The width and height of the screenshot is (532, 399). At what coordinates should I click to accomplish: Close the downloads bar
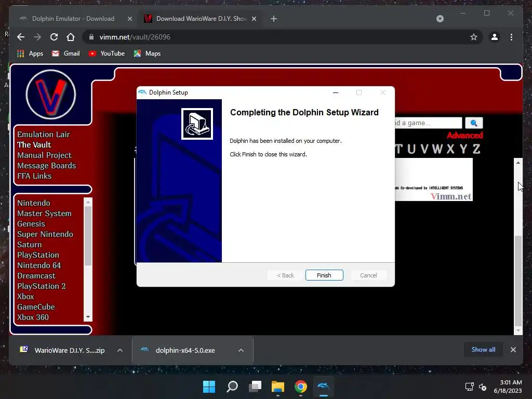(x=513, y=350)
